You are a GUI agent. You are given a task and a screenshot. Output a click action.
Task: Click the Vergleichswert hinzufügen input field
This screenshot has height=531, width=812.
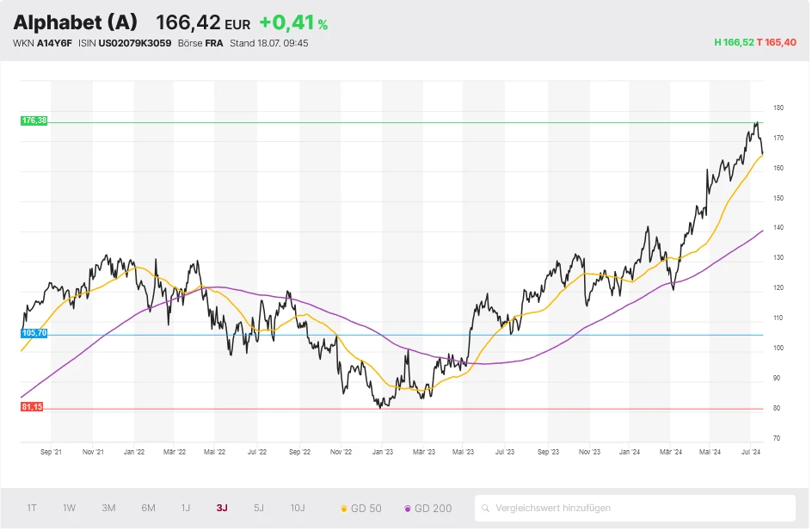click(637, 508)
